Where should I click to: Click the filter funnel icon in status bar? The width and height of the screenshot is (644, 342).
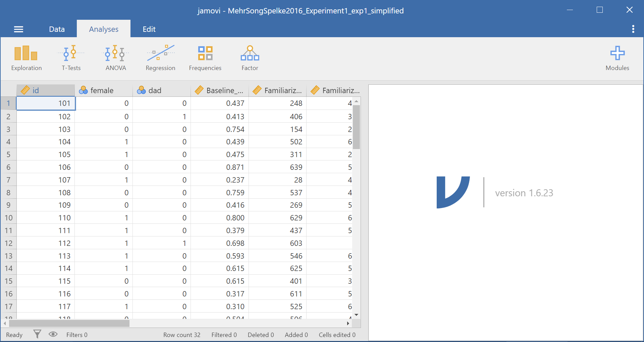tap(37, 334)
